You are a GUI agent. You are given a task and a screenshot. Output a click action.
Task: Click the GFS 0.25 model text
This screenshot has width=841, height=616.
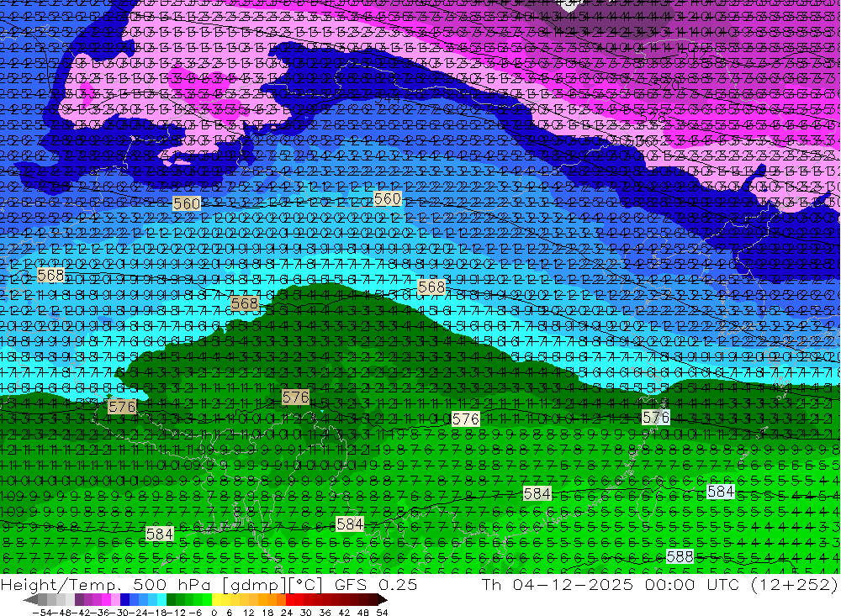(x=376, y=584)
